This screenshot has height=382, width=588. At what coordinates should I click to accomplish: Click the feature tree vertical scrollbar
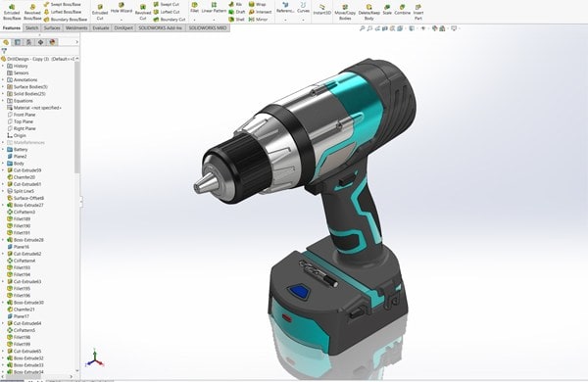pos(76,117)
